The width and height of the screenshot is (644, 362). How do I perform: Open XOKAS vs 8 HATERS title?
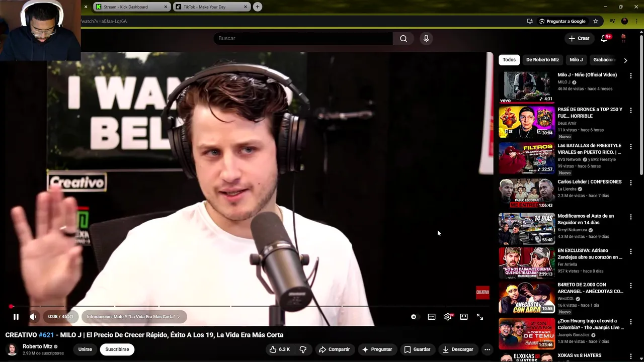coord(579,355)
